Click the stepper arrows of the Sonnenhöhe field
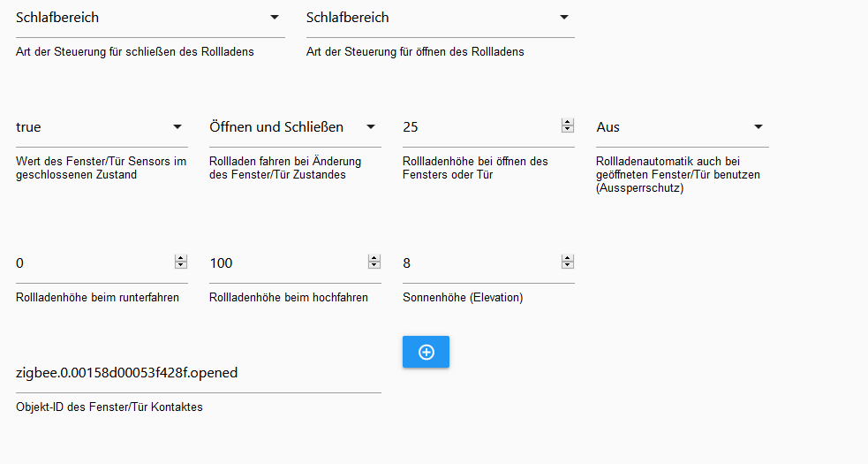The width and height of the screenshot is (868, 464). (x=568, y=262)
